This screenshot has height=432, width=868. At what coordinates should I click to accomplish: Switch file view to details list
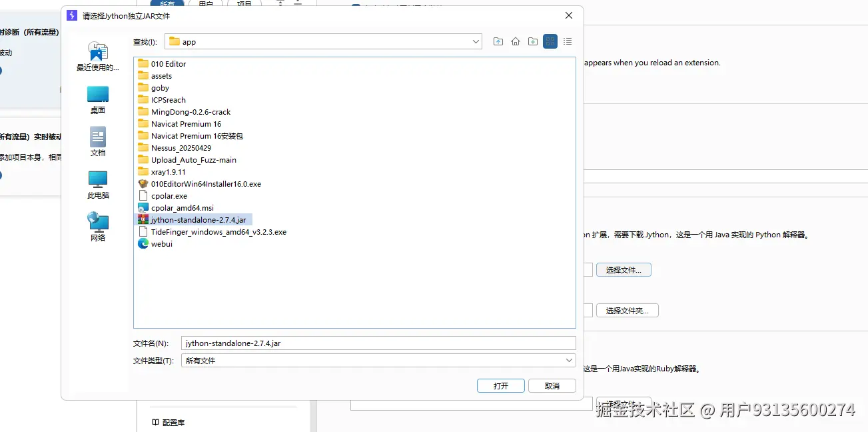coord(568,41)
